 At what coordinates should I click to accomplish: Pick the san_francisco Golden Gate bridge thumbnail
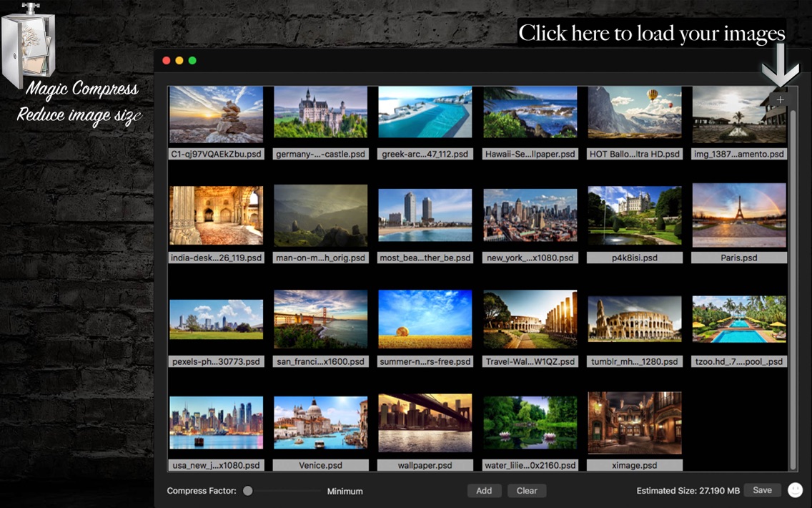(x=320, y=319)
